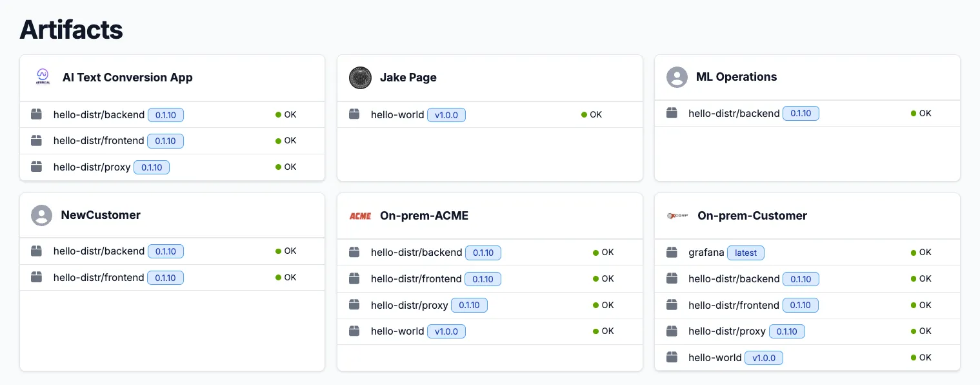Click the 0.1.10 badge on hello-distr/frontend in NewCustomer

165,277
